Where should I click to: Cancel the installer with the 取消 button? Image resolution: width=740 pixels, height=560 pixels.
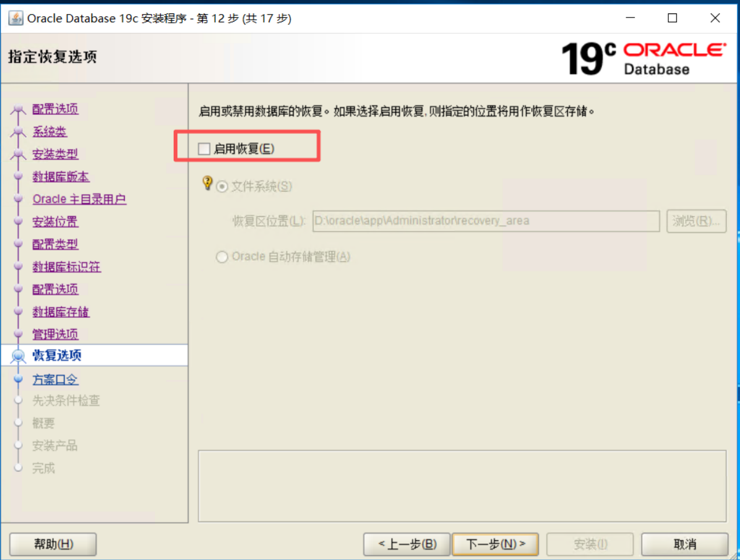click(685, 544)
